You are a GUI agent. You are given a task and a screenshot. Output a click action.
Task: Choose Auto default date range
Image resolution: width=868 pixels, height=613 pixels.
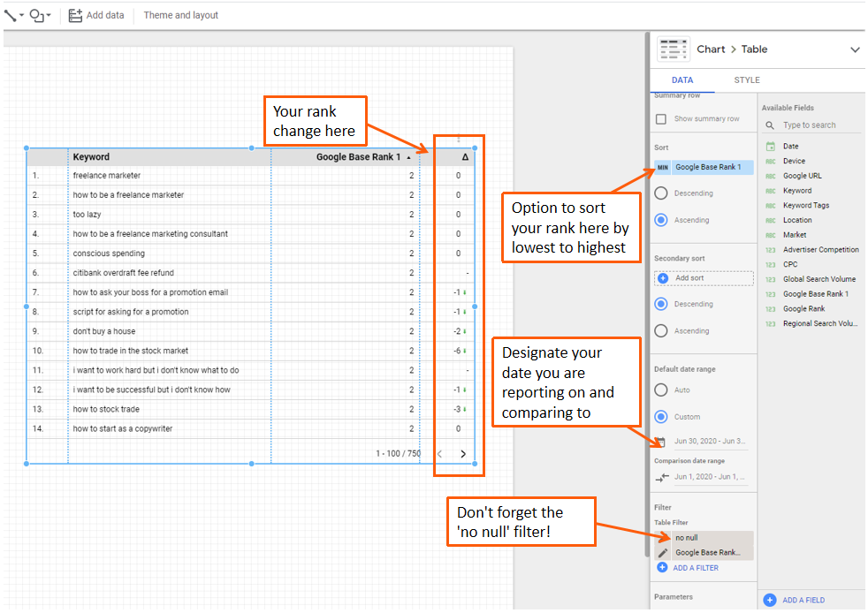[661, 390]
